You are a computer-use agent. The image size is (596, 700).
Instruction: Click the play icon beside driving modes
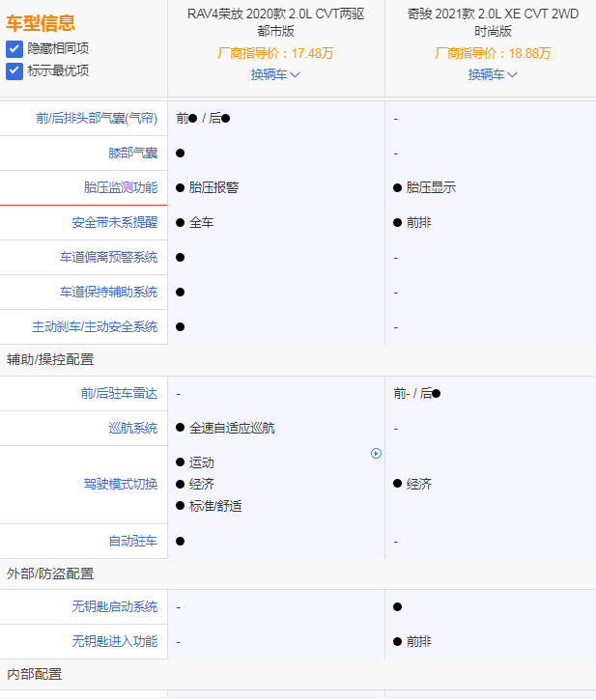[376, 454]
